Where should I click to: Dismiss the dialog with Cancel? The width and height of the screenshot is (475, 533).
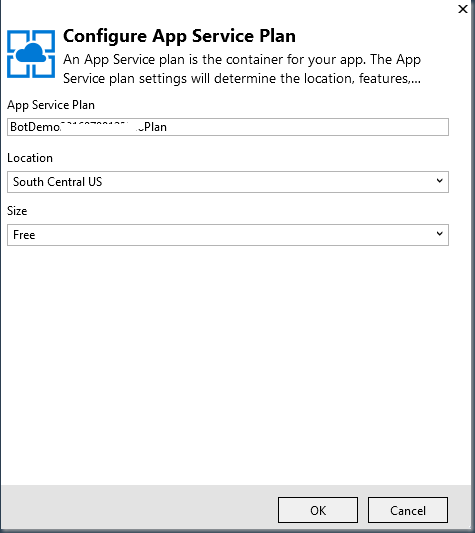(408, 510)
